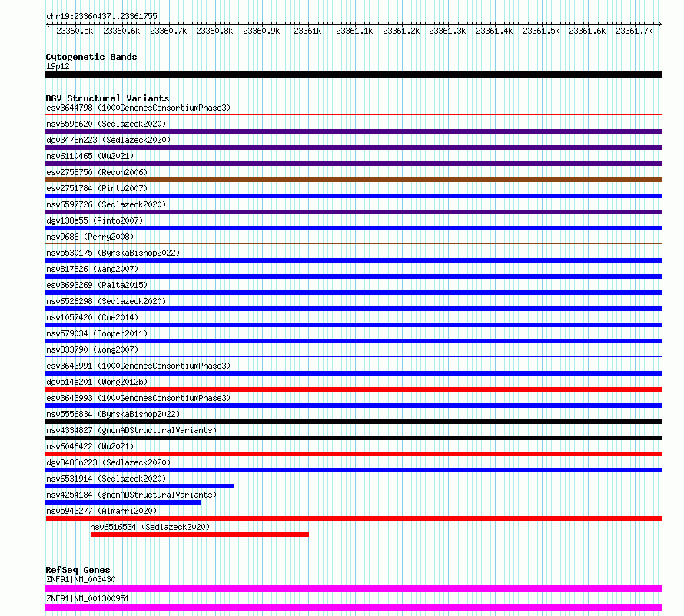This screenshot has height=616, width=684.
Task: Click the 23361k ruler tick label
Action: point(307,31)
